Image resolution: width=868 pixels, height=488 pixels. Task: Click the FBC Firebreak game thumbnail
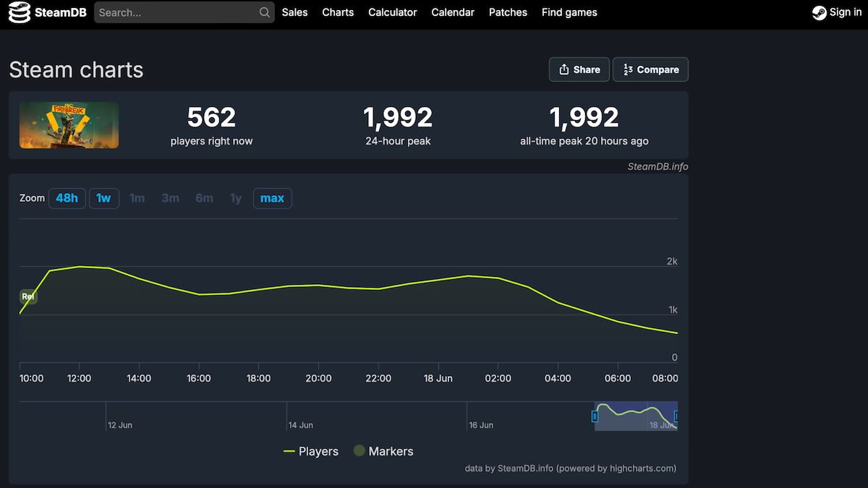[69, 125]
